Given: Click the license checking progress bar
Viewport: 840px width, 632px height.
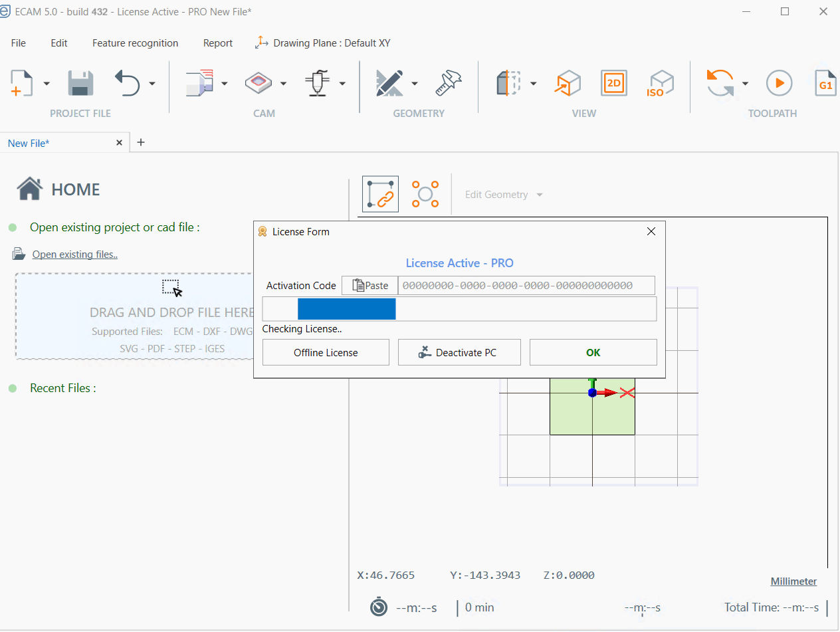Looking at the screenshot, I should click(x=459, y=309).
